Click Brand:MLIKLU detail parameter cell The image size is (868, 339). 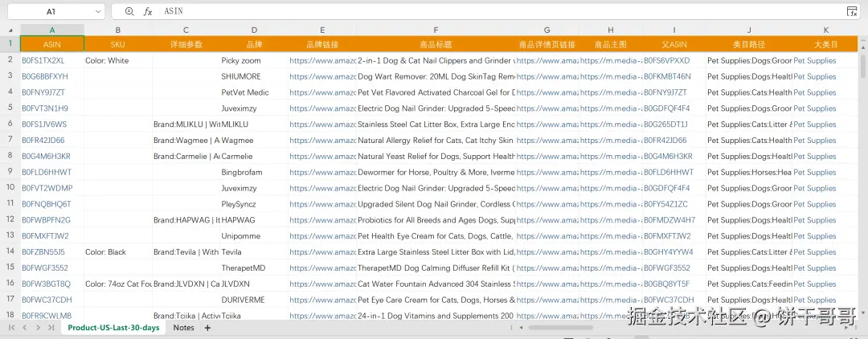click(x=186, y=125)
